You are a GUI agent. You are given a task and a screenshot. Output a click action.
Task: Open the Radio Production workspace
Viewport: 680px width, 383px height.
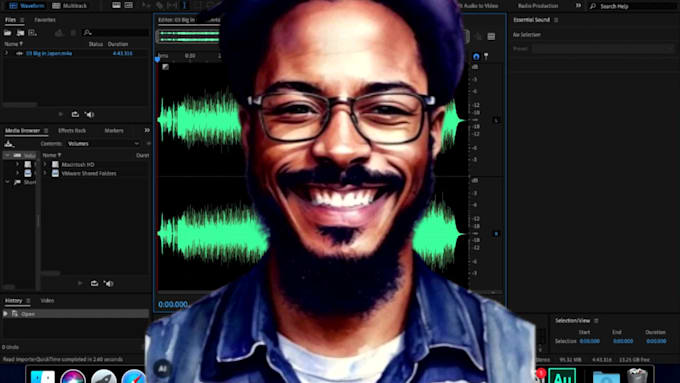538,6
